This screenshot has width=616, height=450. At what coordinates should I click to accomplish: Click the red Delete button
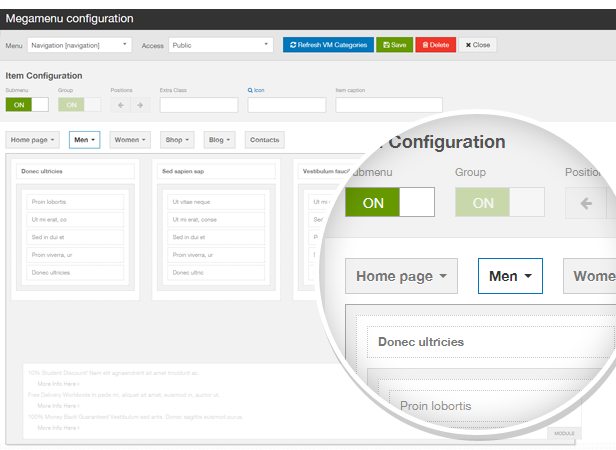[x=435, y=45]
